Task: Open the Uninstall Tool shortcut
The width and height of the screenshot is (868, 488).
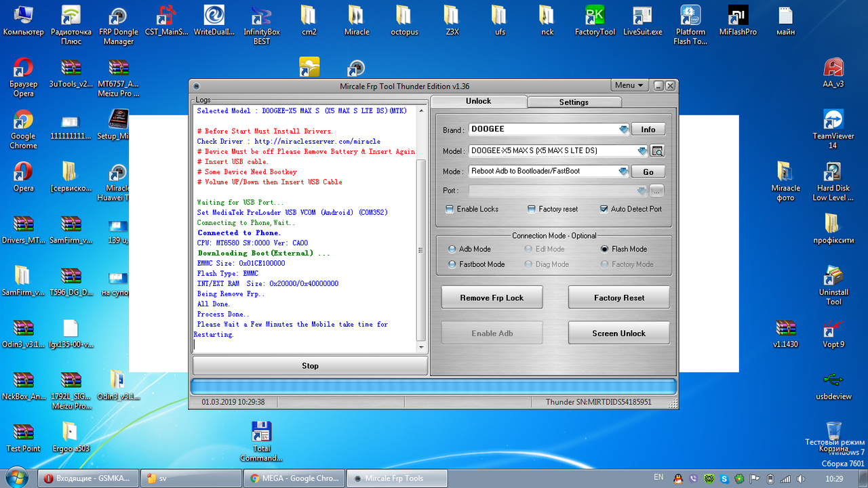Action: [x=833, y=286]
